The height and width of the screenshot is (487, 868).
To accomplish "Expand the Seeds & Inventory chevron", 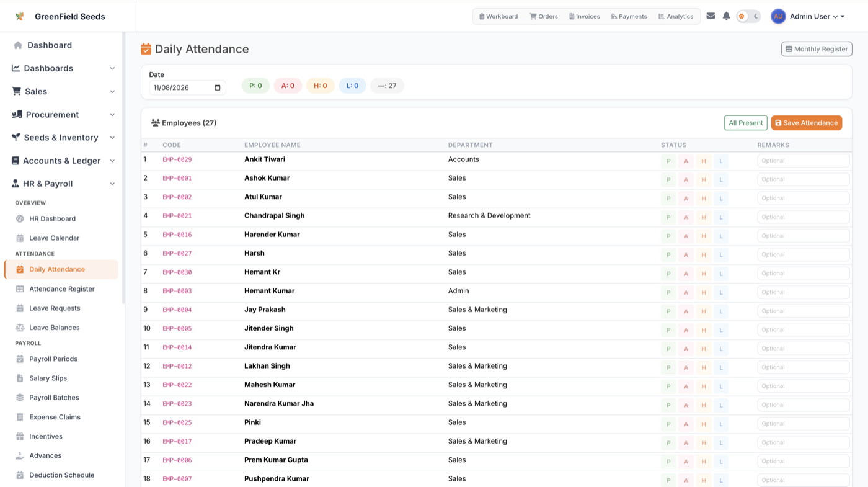I will [112, 138].
